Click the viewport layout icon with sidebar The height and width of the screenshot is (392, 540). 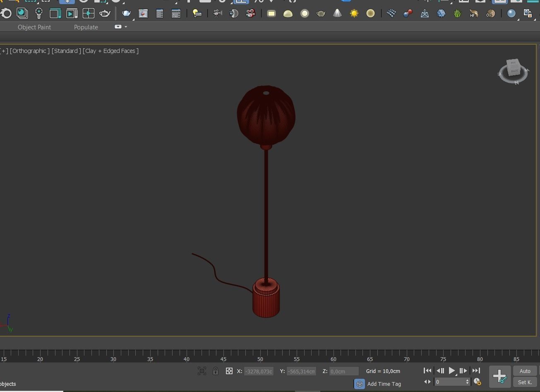[55, 14]
